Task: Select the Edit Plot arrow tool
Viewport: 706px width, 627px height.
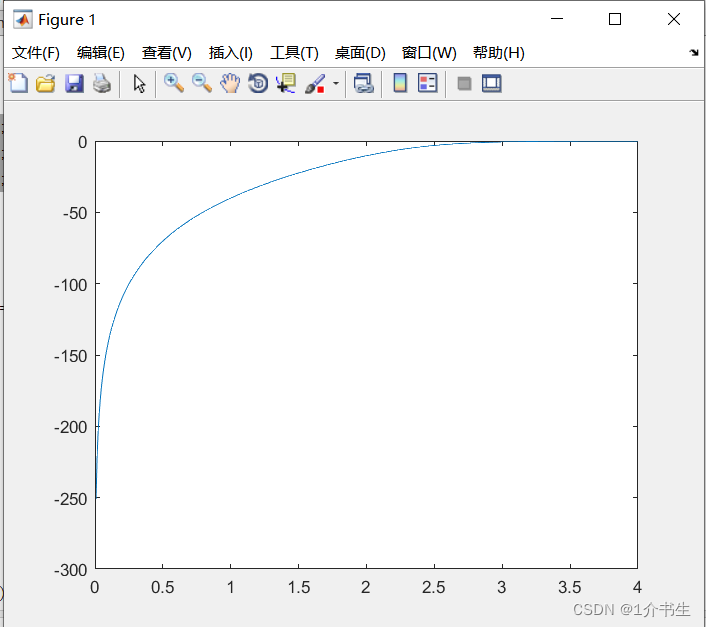Action: pyautogui.click(x=139, y=83)
